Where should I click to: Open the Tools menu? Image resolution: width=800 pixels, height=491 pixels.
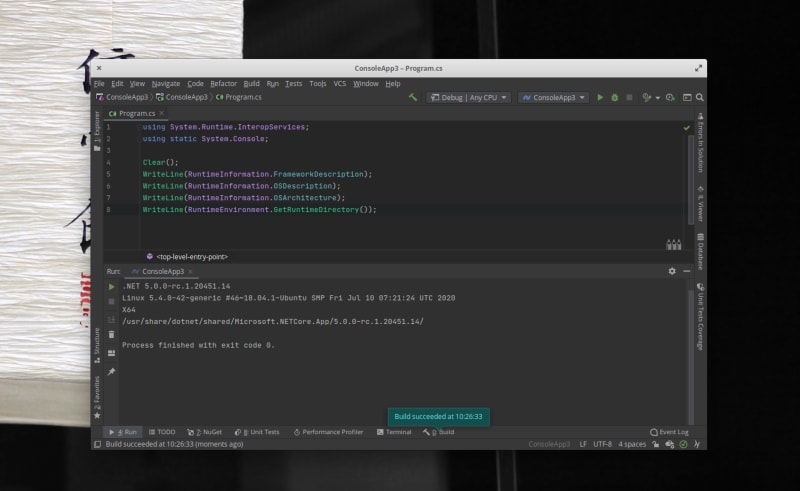point(318,83)
